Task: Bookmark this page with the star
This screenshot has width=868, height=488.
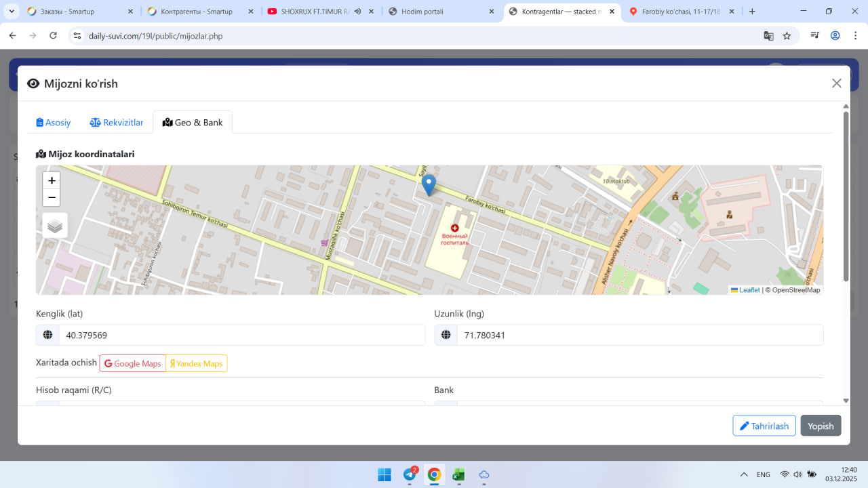Action: click(x=787, y=36)
